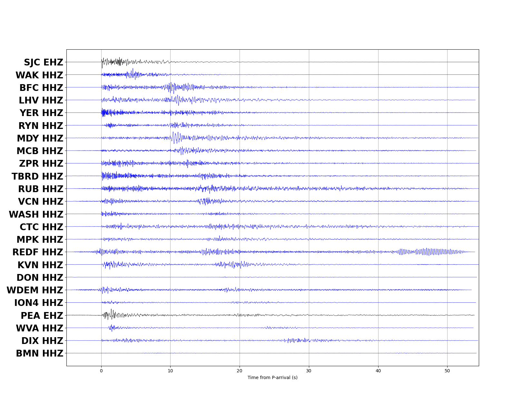
Task: Pick the 50 second tick label
Action: click(x=447, y=371)
